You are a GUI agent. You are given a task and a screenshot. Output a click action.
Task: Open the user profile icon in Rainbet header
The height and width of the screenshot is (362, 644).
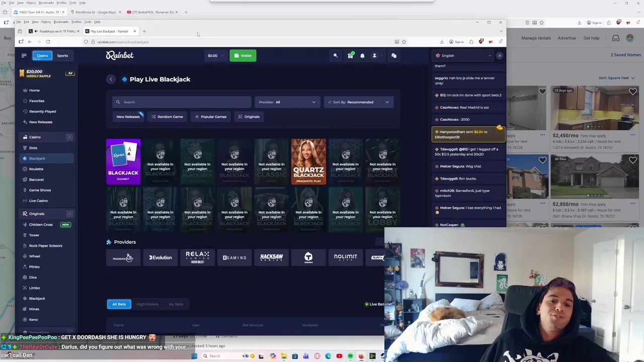pos(374,56)
